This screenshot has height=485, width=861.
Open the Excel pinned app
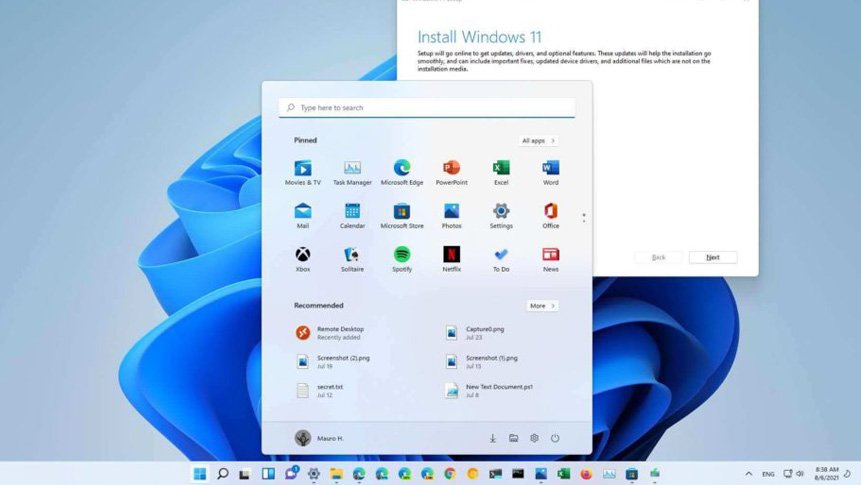point(501,168)
